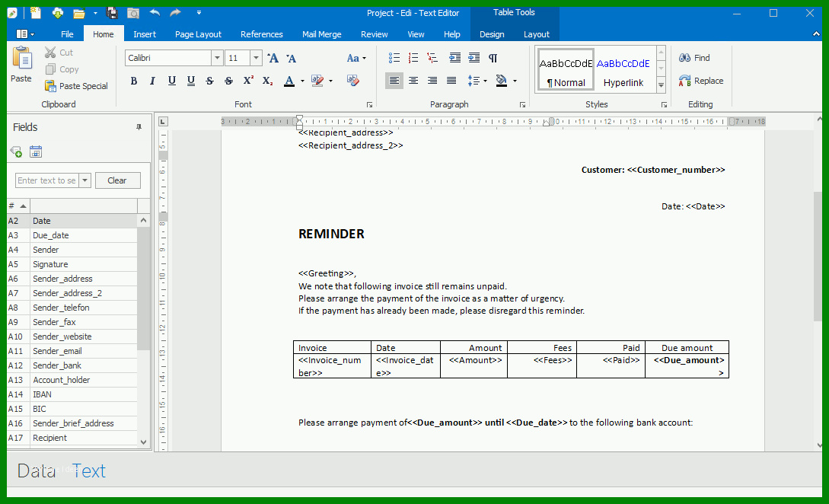Click Replace in Editing group
Screen dimensions: 829x504
[x=701, y=81]
